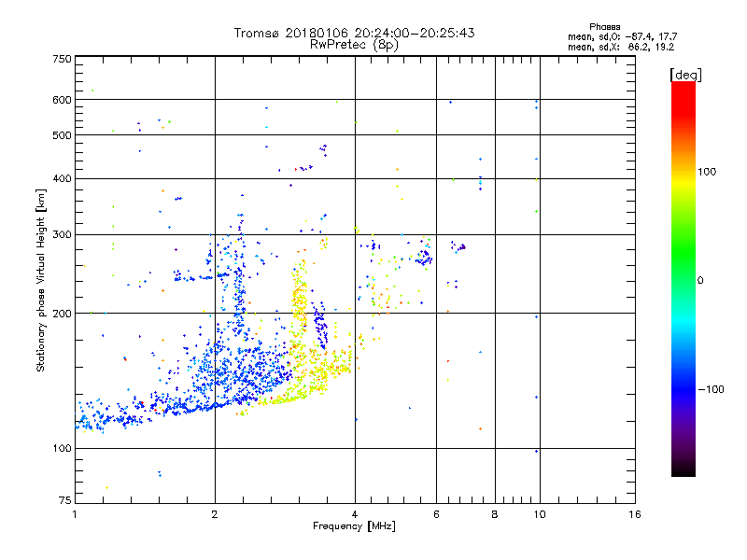Viewport: 747px width, 560px height.
Task: Click the red top of the phase colorbar
Action: click(684, 92)
